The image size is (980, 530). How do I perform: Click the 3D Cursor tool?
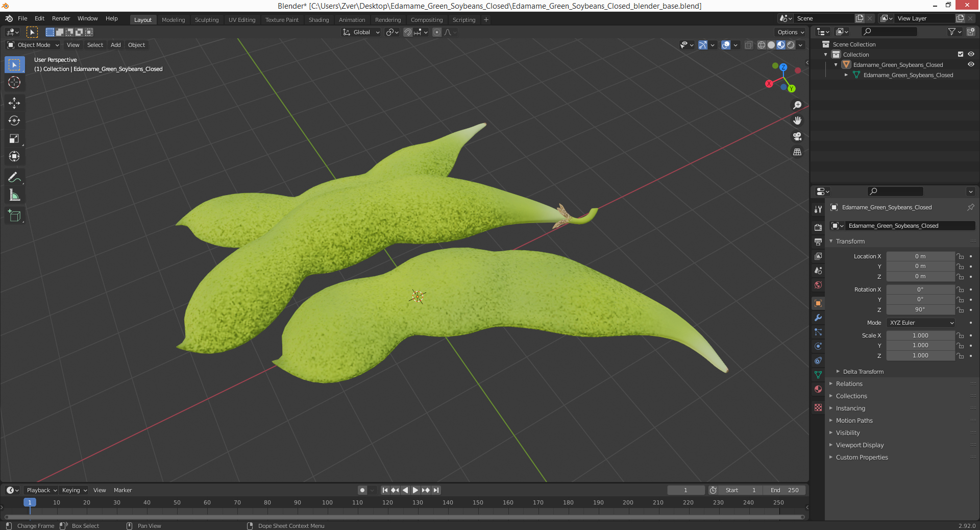pos(14,82)
